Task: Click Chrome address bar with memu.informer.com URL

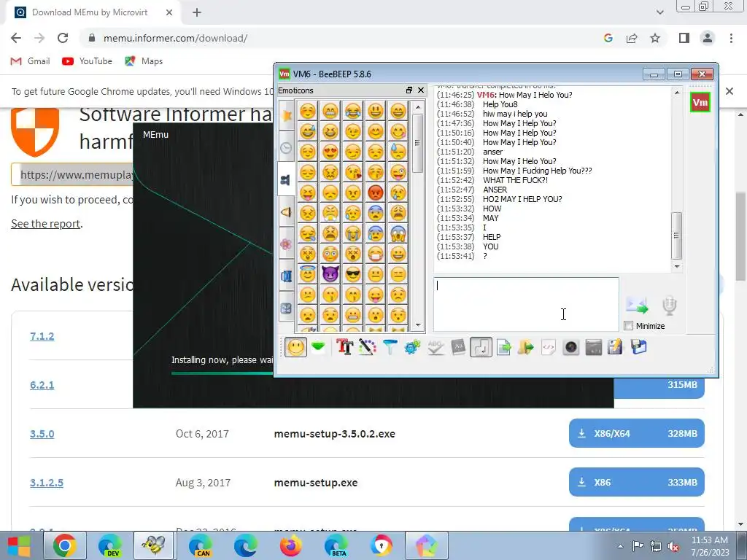Action: pyautogui.click(x=343, y=38)
